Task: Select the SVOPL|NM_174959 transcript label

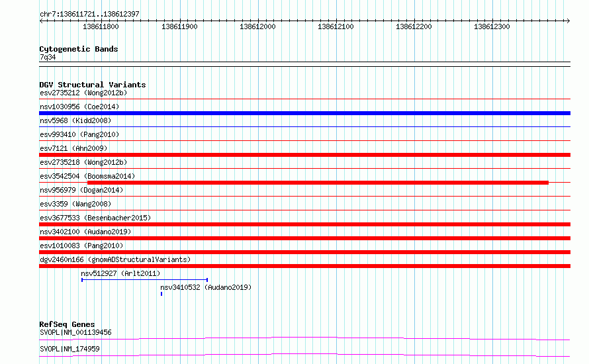Action: pos(69,349)
